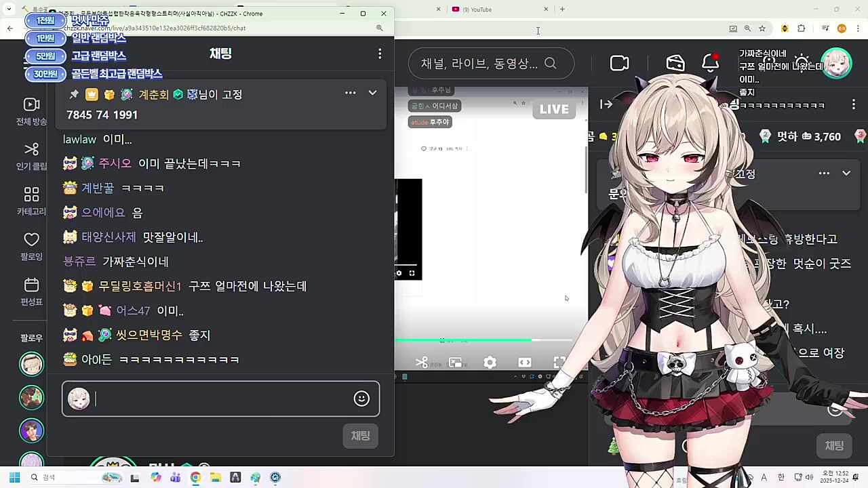868x488 pixels.
Task: Toggle wide mode with the arrows icon
Action: click(x=524, y=363)
